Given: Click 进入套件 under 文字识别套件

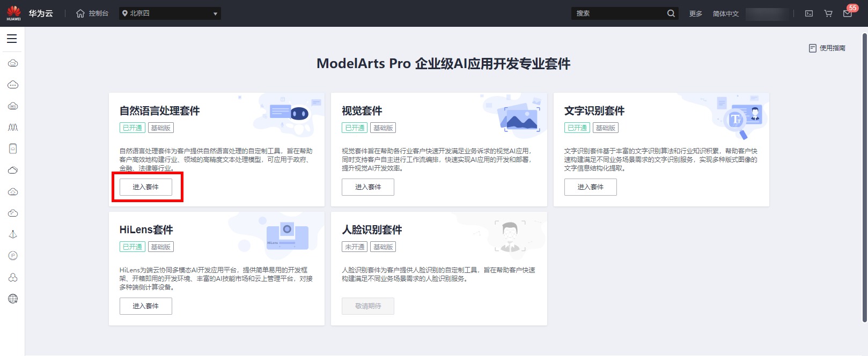Looking at the screenshot, I should [590, 187].
